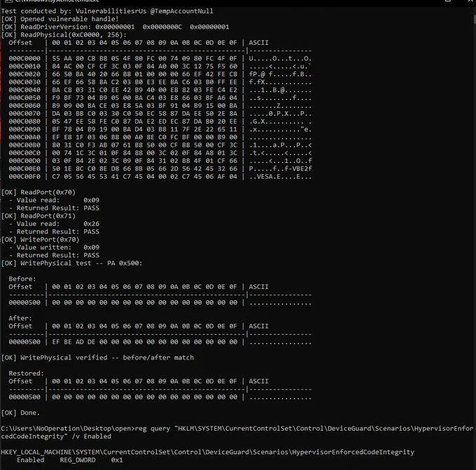This screenshot has width=476, height=470.
Task: Click the hex dump row 000C0050
Action: click(160, 98)
